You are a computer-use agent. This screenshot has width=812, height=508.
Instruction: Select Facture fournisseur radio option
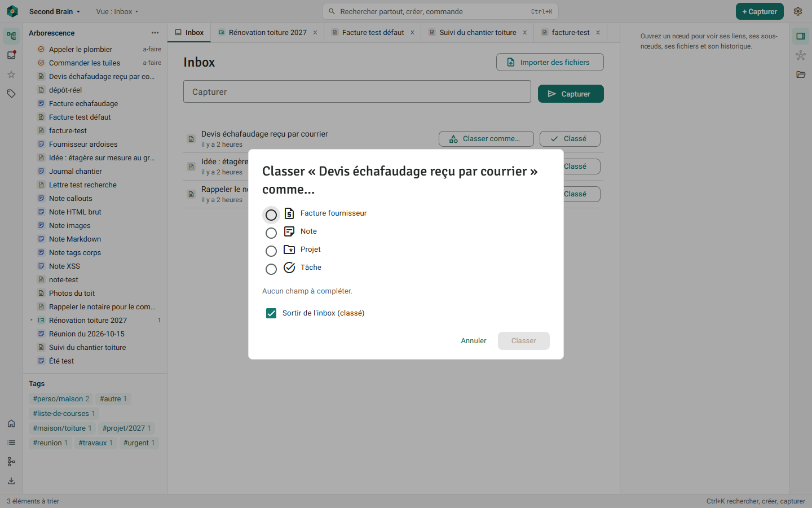point(271,215)
